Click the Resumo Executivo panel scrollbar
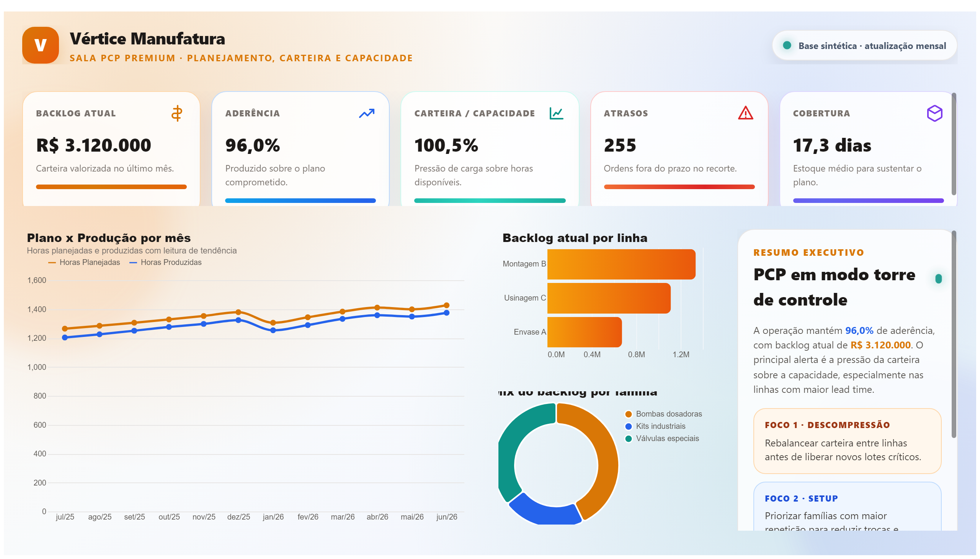 [x=954, y=334]
